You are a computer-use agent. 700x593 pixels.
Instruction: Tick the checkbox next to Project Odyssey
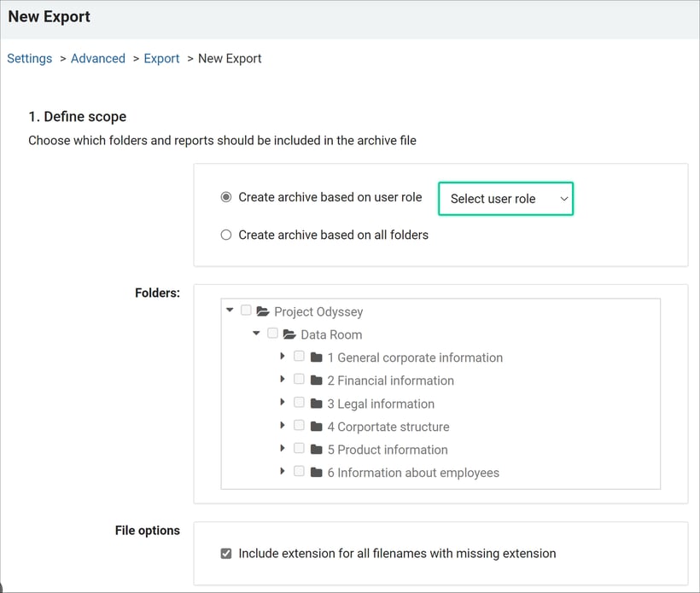pos(247,311)
